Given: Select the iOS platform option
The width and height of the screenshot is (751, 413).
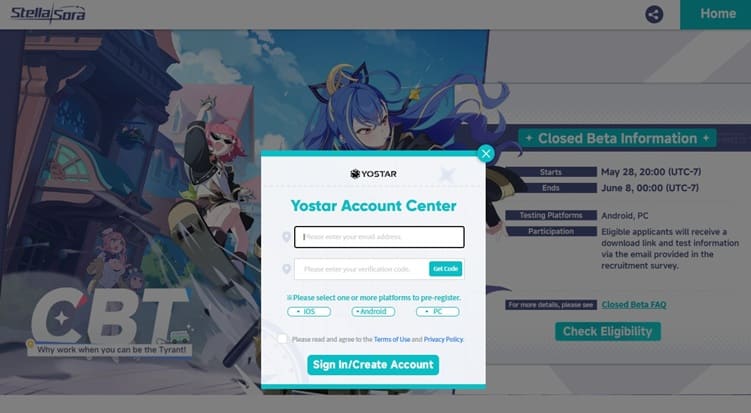Looking at the screenshot, I should [309, 311].
